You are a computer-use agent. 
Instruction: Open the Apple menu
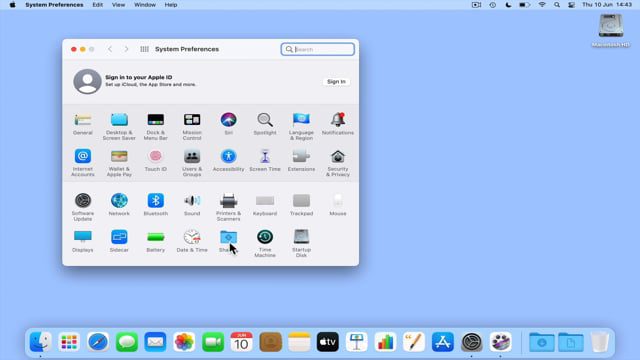pyautogui.click(x=13, y=5)
